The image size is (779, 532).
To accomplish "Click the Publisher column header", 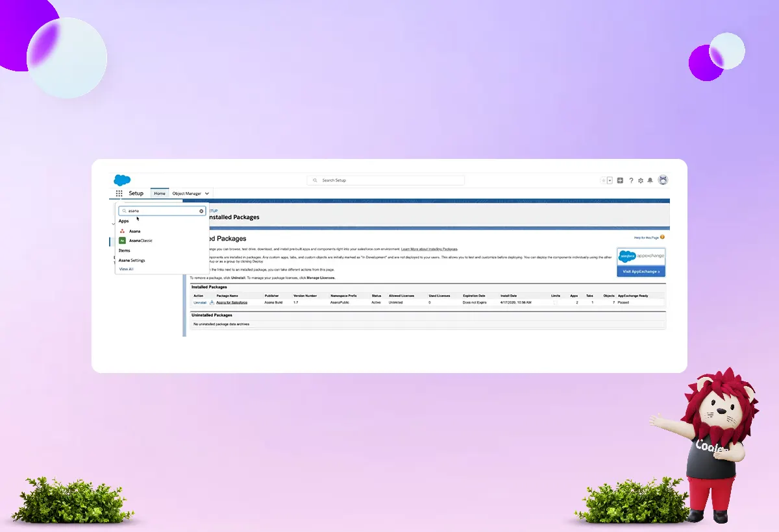I will pyautogui.click(x=271, y=296).
